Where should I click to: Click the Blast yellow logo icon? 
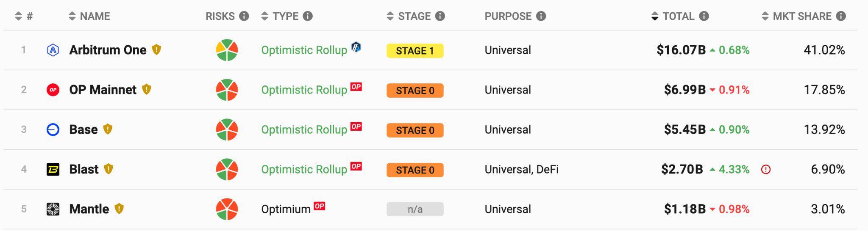[x=53, y=170]
